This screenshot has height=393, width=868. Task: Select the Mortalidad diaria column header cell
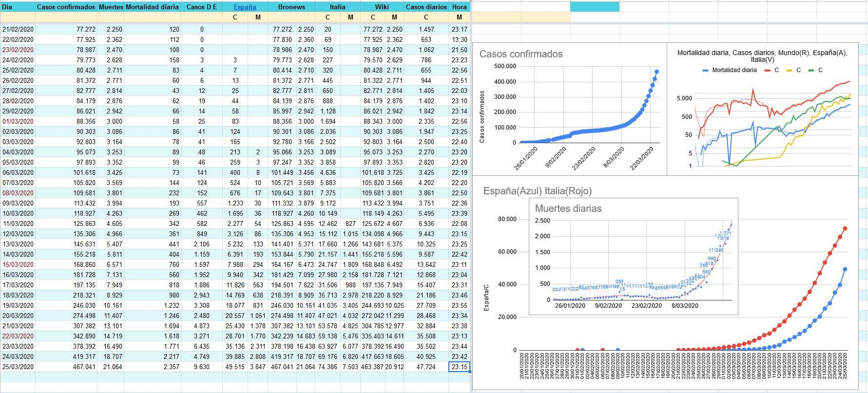[x=153, y=7]
